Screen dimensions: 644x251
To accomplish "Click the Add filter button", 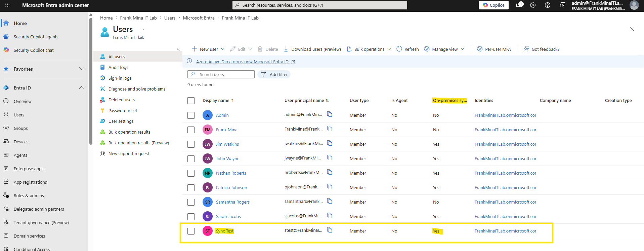I will click(x=274, y=74).
